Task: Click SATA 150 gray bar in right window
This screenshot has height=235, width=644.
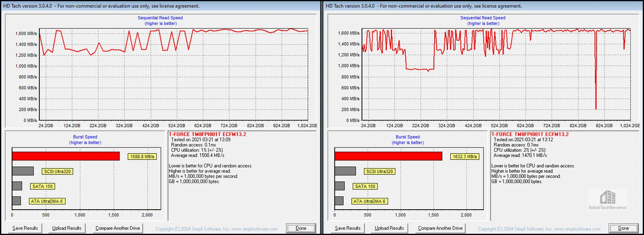Action: click(x=340, y=186)
